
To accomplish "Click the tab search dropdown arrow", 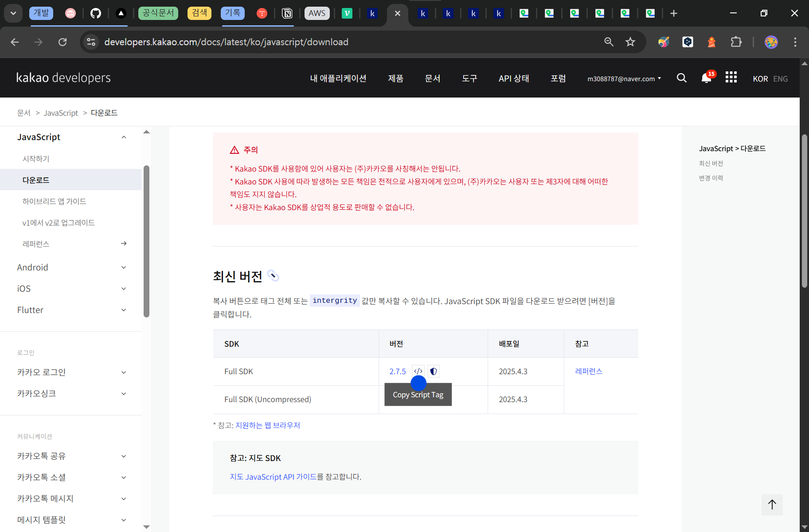I will coord(13,13).
